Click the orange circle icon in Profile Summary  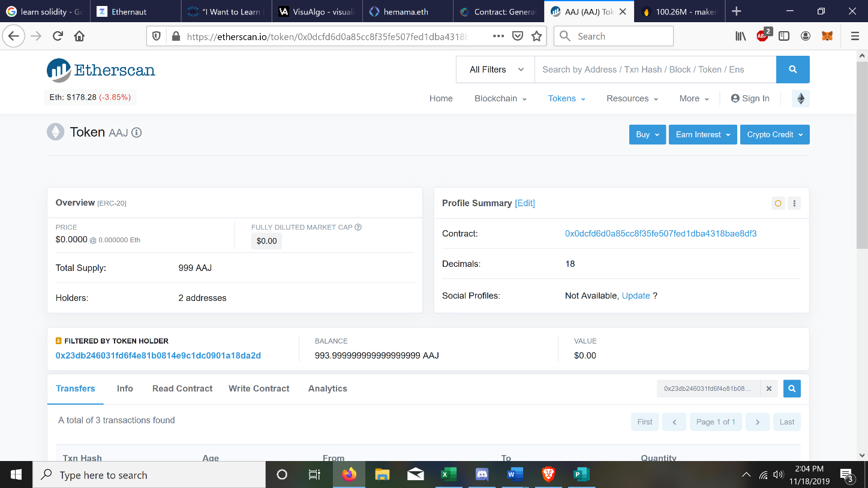[x=778, y=203]
